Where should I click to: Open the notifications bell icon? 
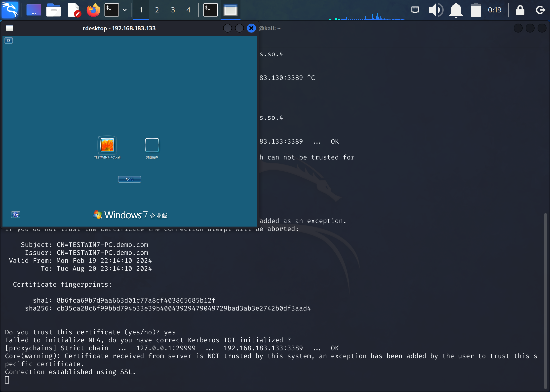456,10
